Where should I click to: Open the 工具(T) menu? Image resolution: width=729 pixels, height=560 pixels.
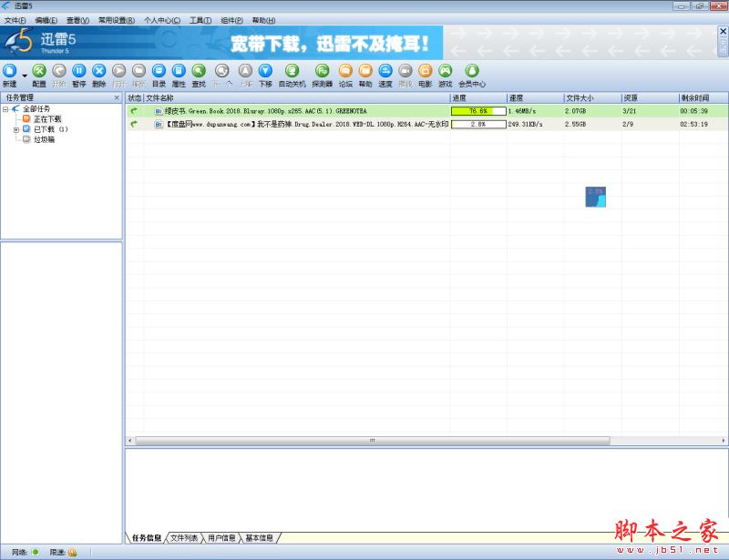200,20
